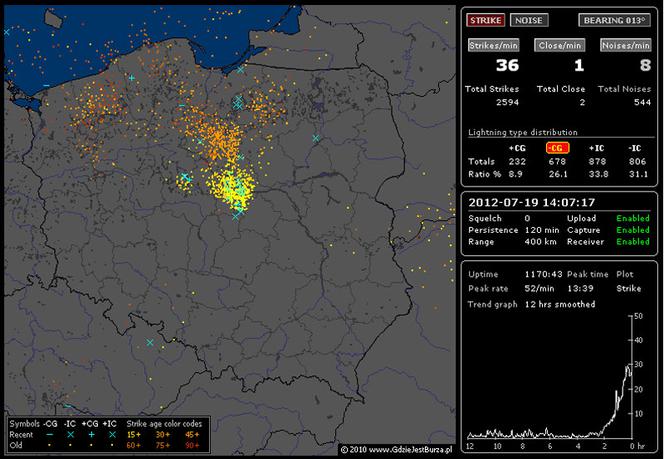The image size is (664, 459).
Task: Click the trend graph peak near 30
Action: click(x=628, y=367)
